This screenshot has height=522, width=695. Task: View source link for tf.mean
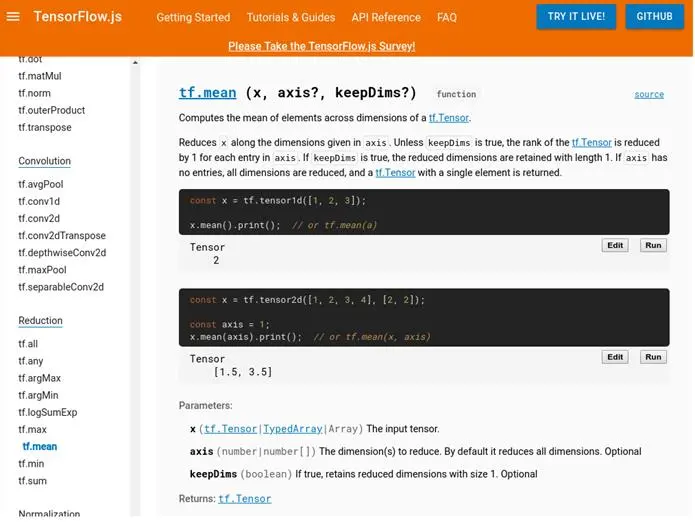point(648,95)
